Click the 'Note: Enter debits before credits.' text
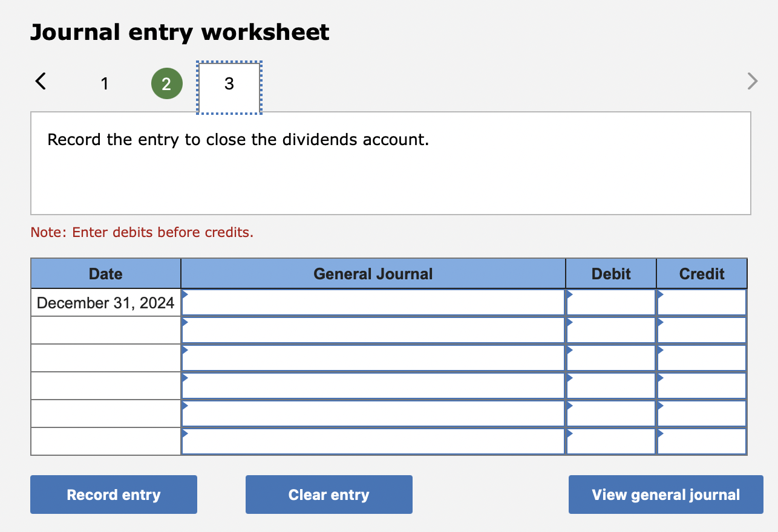Viewport: 778px width, 532px height. pyautogui.click(x=142, y=232)
